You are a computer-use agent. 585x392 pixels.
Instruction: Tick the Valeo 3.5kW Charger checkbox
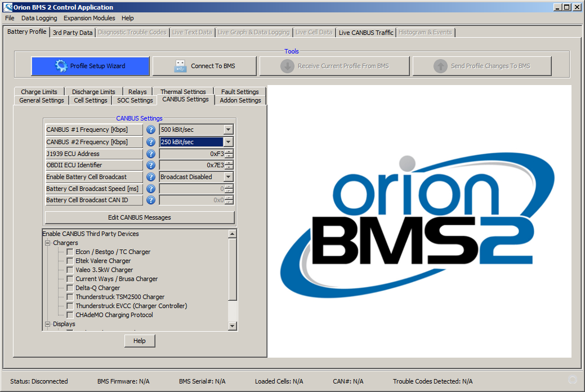click(70, 270)
